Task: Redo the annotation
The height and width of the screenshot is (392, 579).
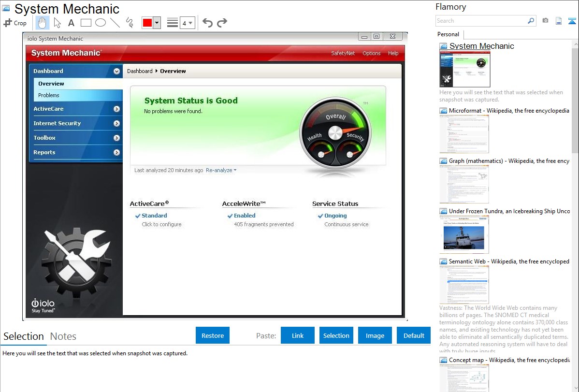Action: (222, 23)
